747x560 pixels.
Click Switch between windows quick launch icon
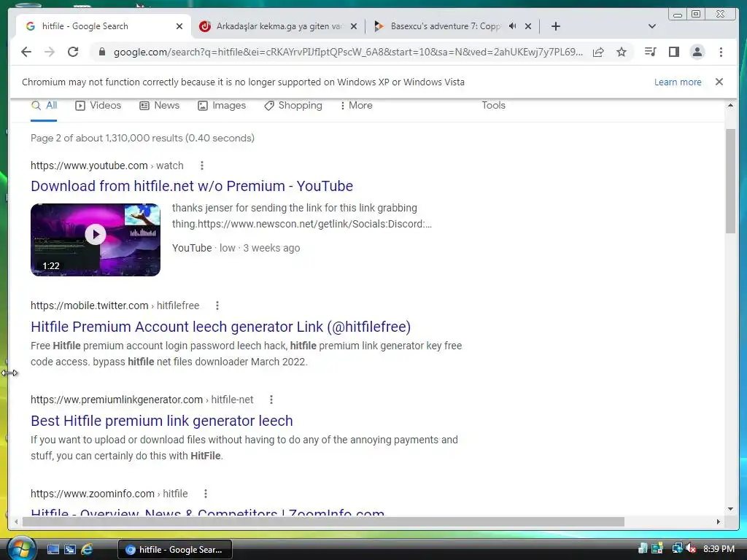[x=69, y=550]
